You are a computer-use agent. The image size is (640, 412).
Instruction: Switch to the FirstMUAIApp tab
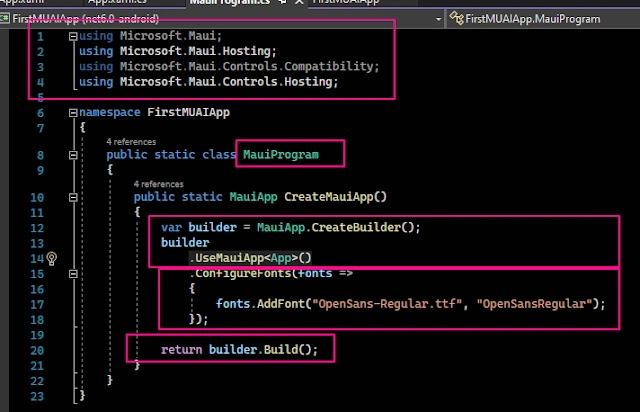pyautogui.click(x=346, y=2)
